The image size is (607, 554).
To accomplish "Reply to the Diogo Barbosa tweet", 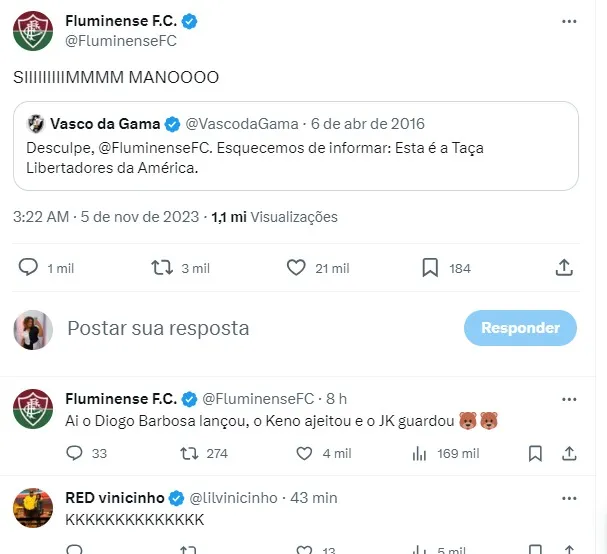I will [x=73, y=453].
